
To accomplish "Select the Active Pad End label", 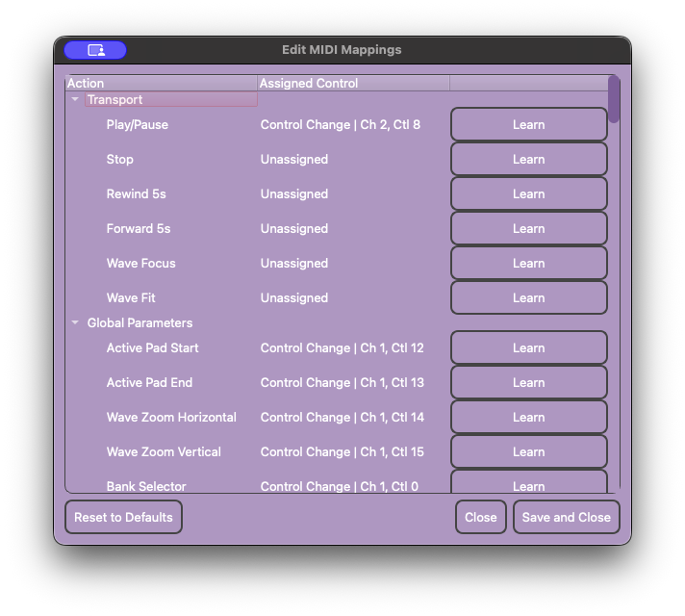I will (149, 382).
